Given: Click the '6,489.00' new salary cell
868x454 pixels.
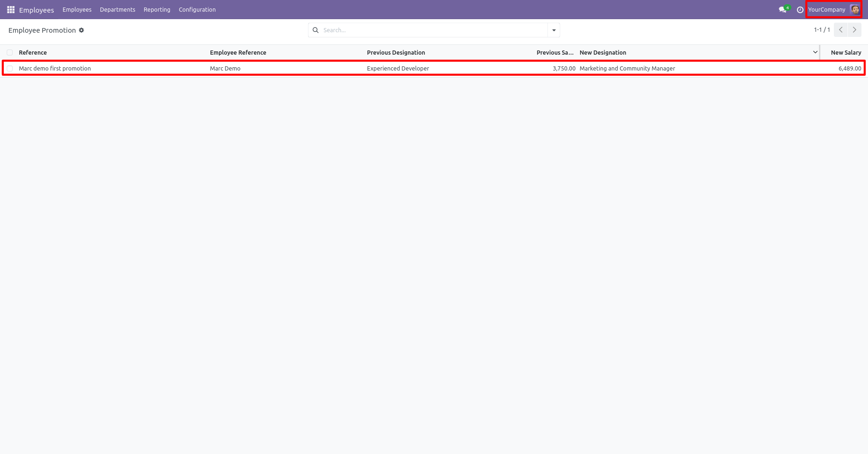Looking at the screenshot, I should (x=850, y=68).
